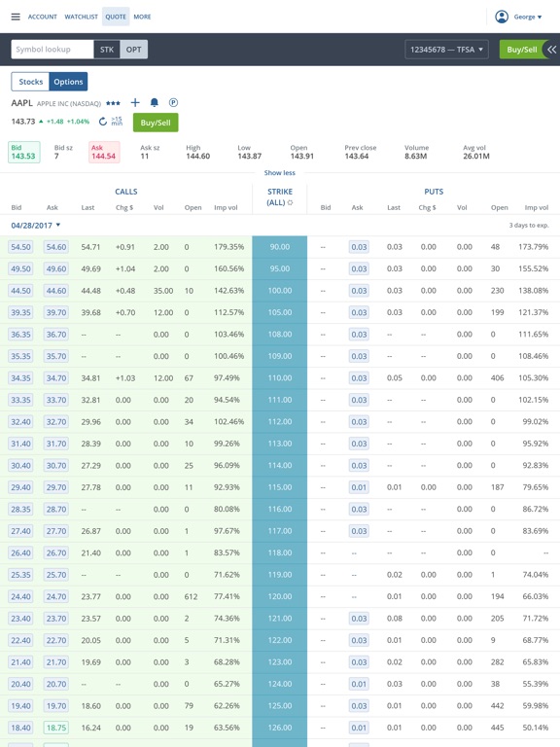Open expiry date dropdown 04/28/2017
560x747 pixels.
click(x=36, y=226)
